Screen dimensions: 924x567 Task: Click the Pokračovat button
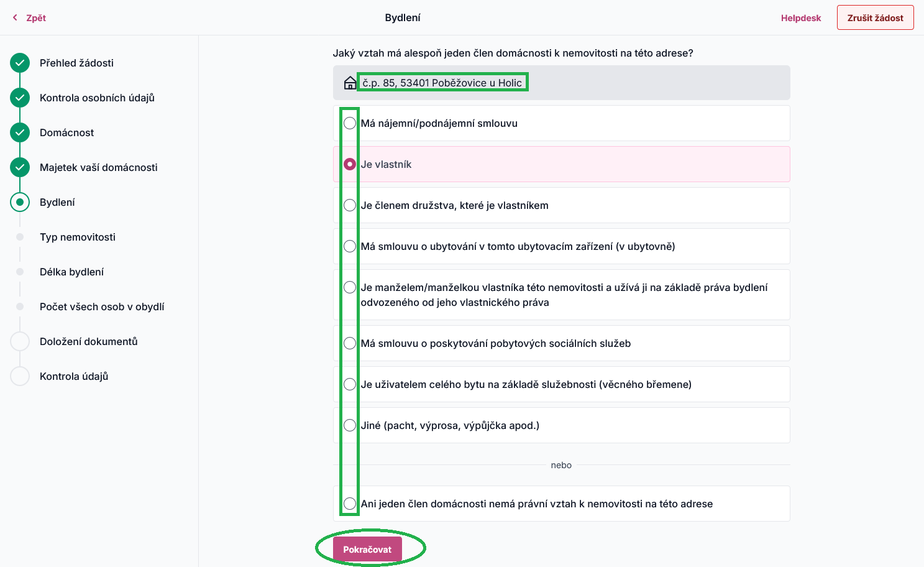[367, 550]
